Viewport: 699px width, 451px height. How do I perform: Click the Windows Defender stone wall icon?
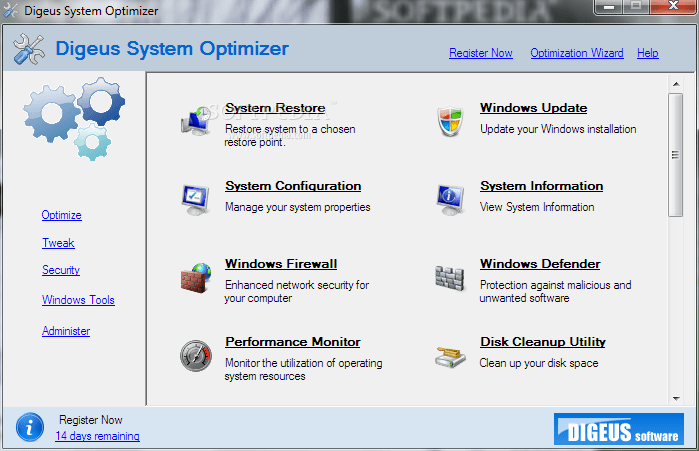point(450,278)
